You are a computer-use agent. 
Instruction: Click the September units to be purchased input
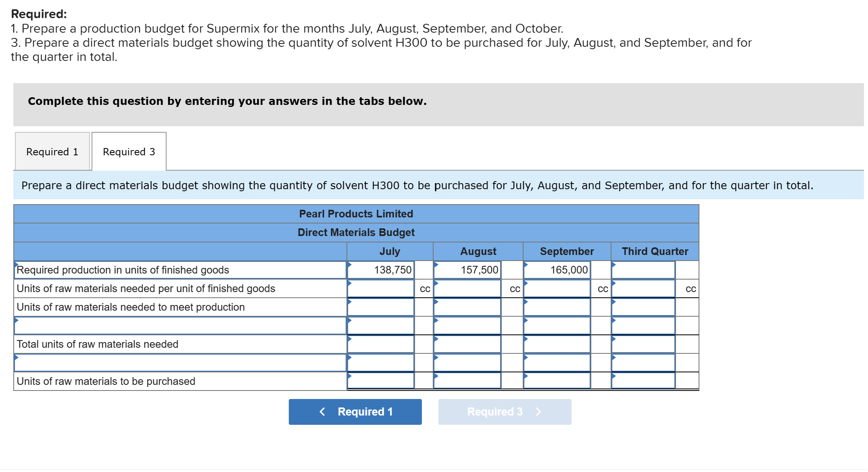coord(557,381)
